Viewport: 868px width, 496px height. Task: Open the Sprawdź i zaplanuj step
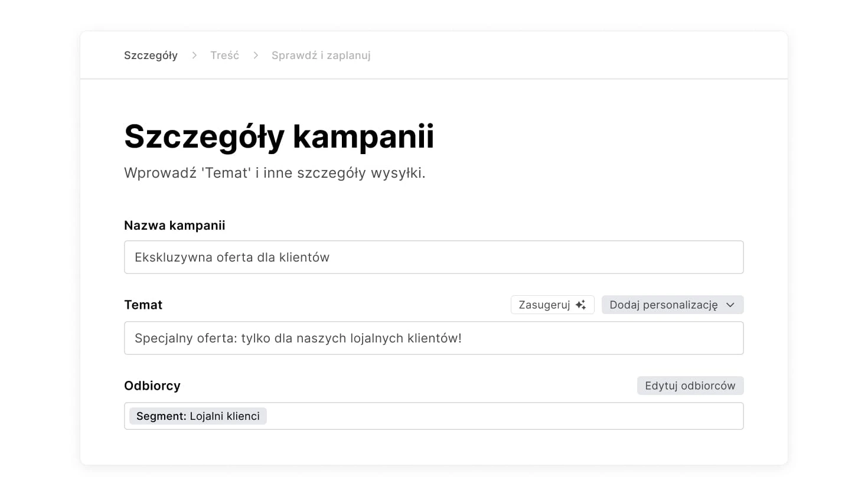click(321, 56)
